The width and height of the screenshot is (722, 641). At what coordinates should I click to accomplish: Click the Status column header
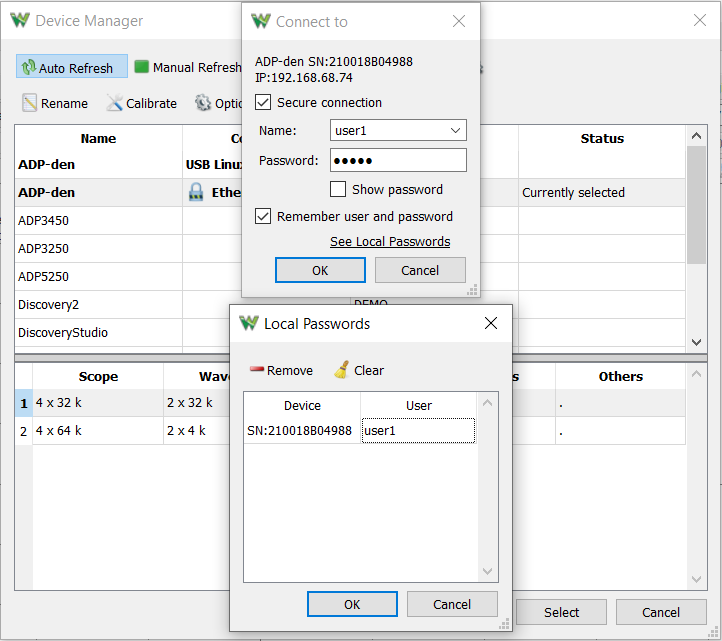click(602, 138)
